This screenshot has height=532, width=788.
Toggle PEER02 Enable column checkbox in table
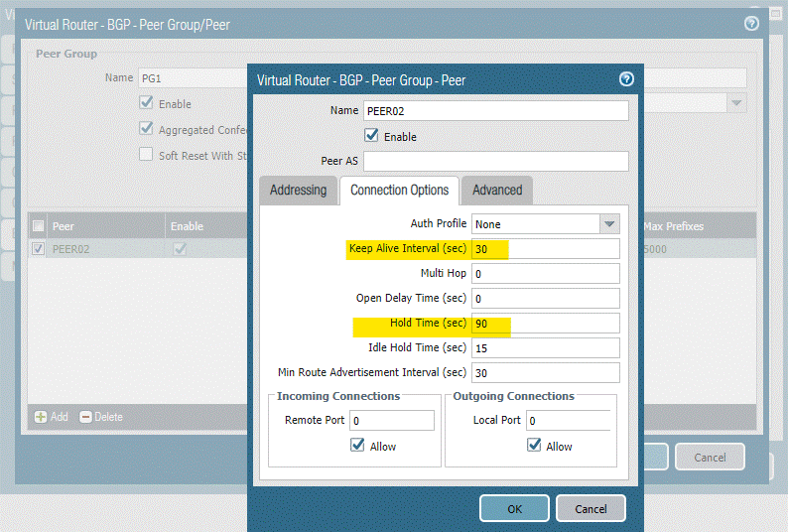click(180, 248)
